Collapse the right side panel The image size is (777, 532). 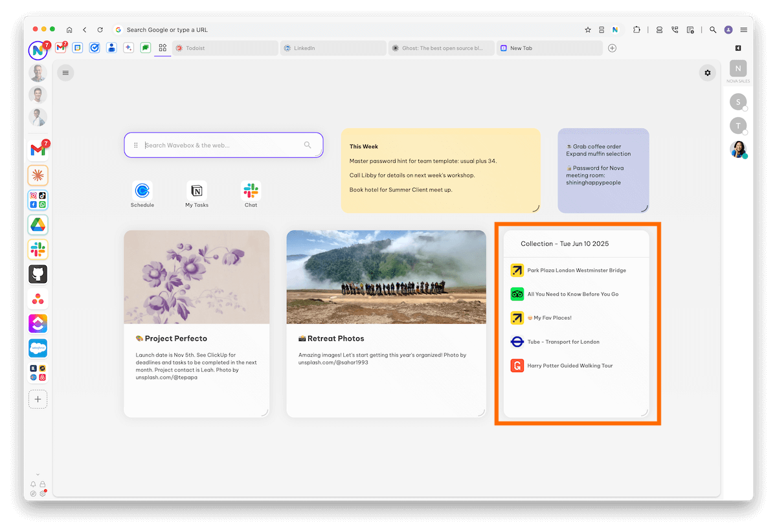pos(738,48)
